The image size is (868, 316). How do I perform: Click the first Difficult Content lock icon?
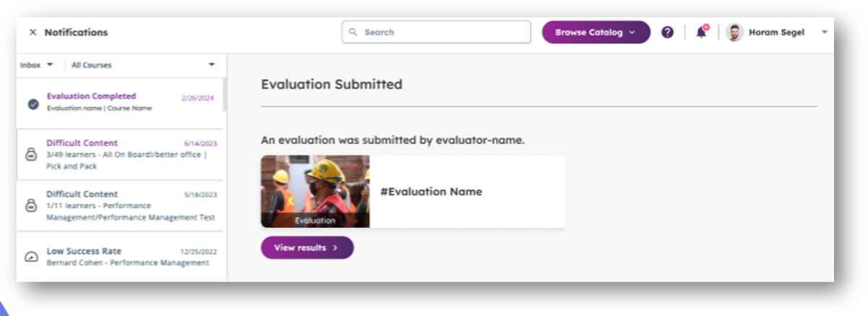pos(32,155)
